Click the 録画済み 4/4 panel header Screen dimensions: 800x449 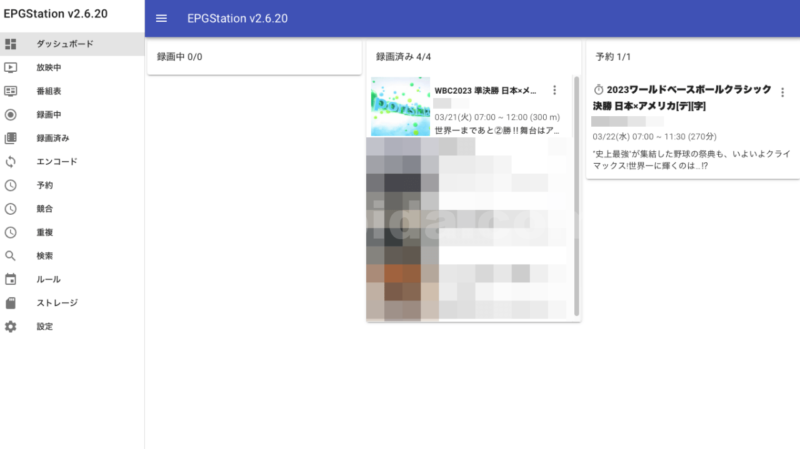click(404, 57)
